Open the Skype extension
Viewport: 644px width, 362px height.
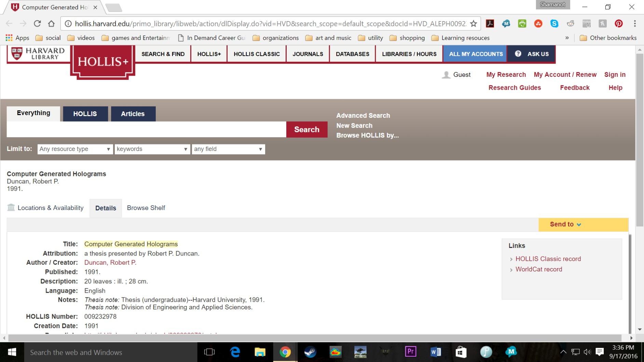(554, 24)
